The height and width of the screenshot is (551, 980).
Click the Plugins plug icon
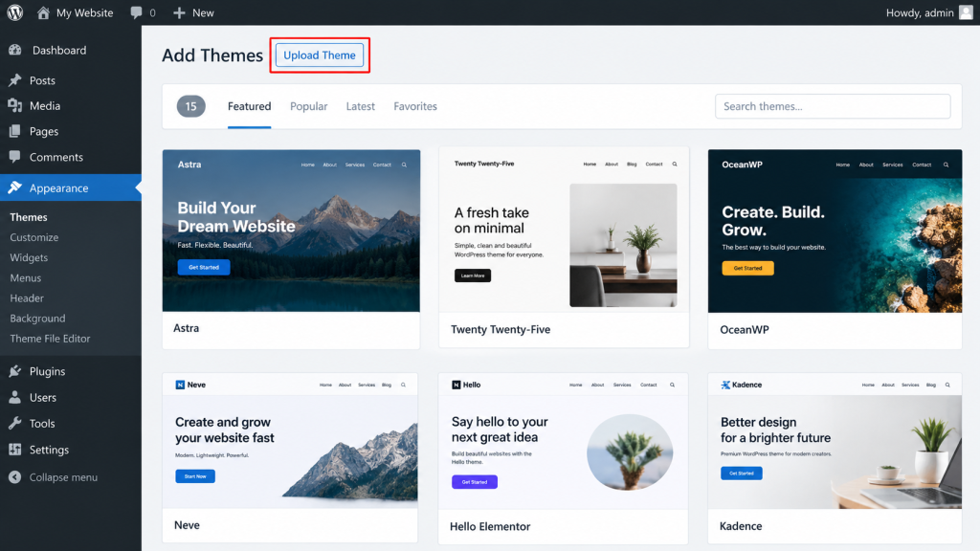pyautogui.click(x=15, y=371)
